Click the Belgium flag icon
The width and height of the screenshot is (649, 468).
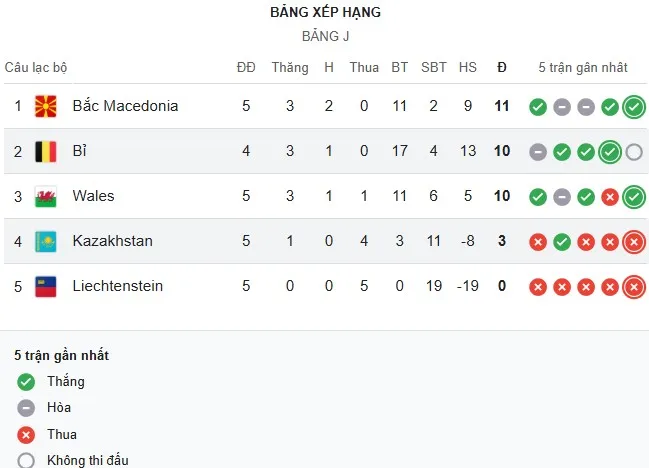pyautogui.click(x=45, y=151)
